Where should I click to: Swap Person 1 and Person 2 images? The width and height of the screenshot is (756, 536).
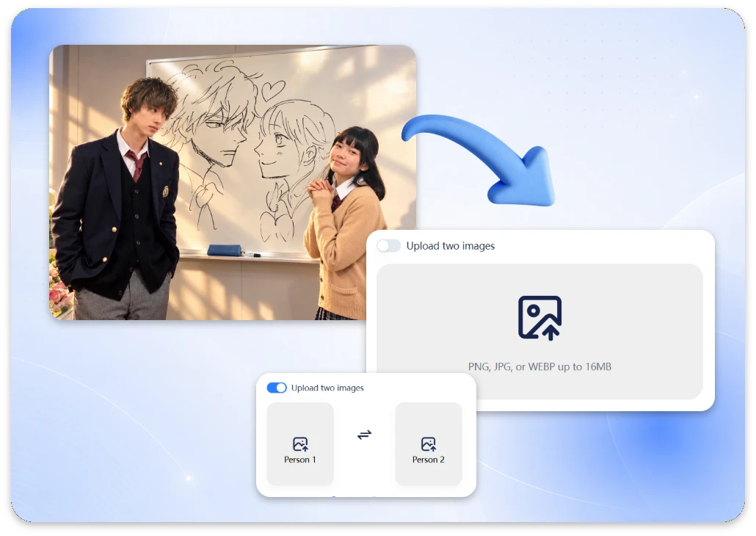[x=365, y=435]
